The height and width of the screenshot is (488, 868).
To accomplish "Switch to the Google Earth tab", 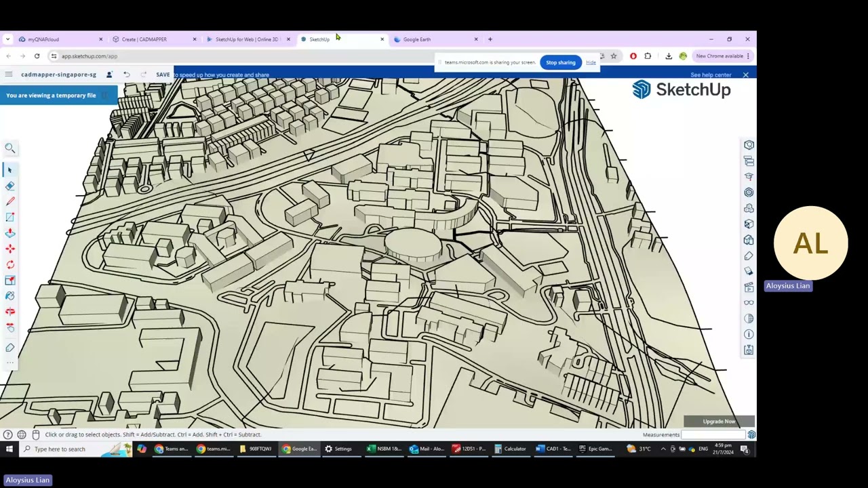I will tap(435, 39).
